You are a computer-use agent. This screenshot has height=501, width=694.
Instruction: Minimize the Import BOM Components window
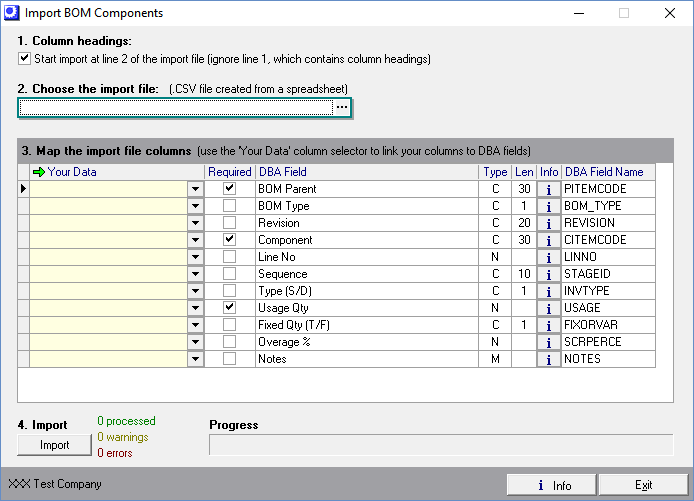(x=578, y=13)
